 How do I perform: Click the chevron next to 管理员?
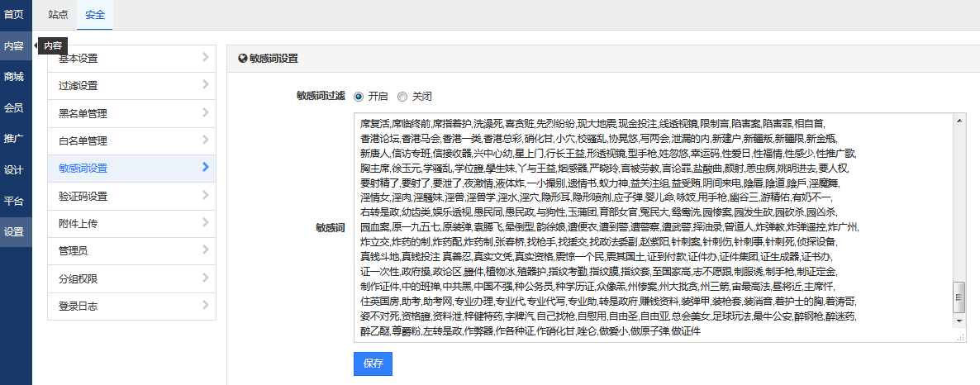click(x=204, y=250)
